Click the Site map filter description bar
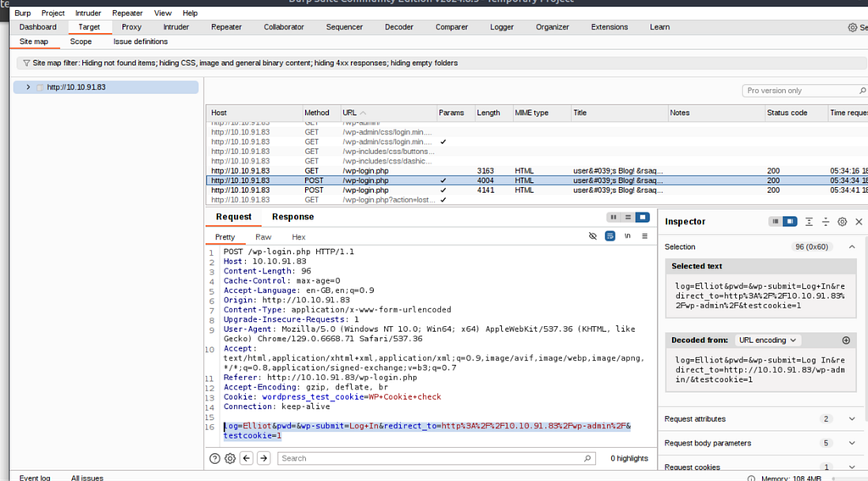 [x=442, y=63]
